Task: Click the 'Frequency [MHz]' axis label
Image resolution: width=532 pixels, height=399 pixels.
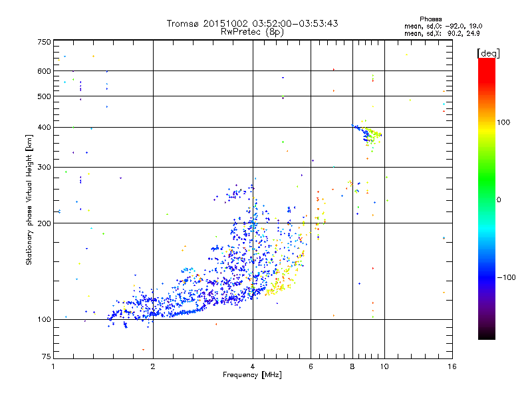Action: [252, 375]
